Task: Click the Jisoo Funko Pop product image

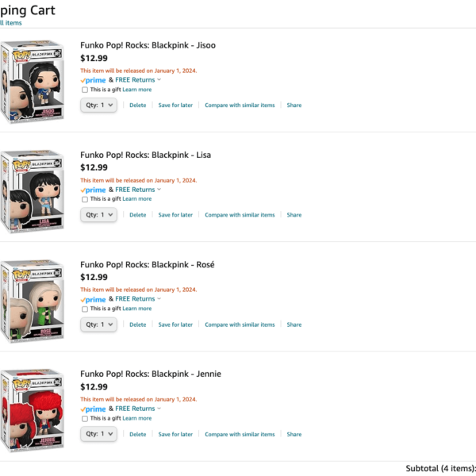Action: click(x=32, y=82)
